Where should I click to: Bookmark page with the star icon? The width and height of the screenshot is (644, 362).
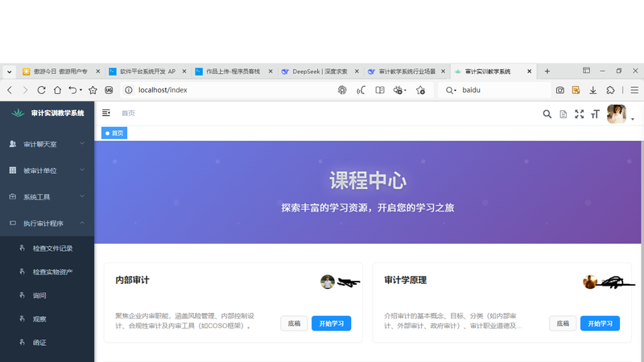point(93,90)
